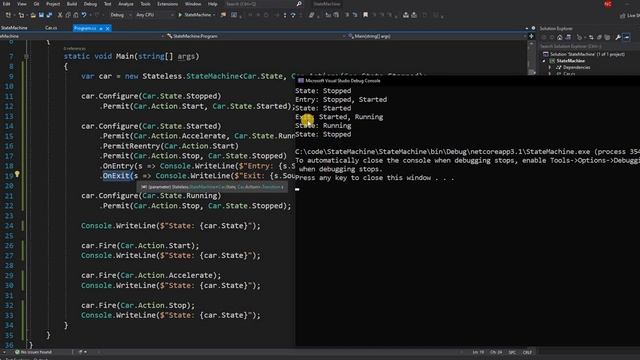Open the Analyze menu
The width and height of the screenshot is (640, 360).
click(x=126, y=4)
